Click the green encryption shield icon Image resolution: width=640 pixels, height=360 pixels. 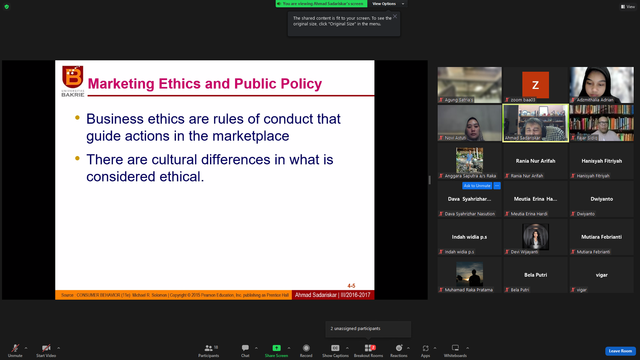7,7
